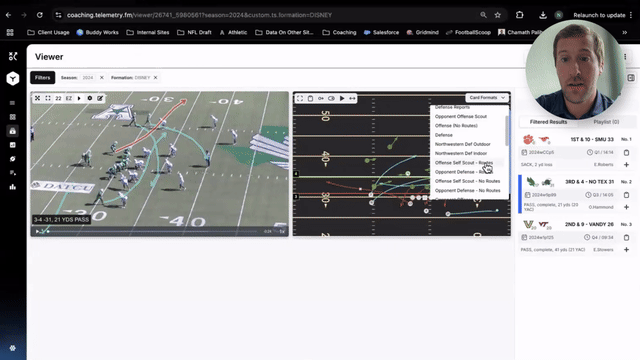640x360 pixels.
Task: Add the SMU 33 play using plus icon
Action: point(627,165)
